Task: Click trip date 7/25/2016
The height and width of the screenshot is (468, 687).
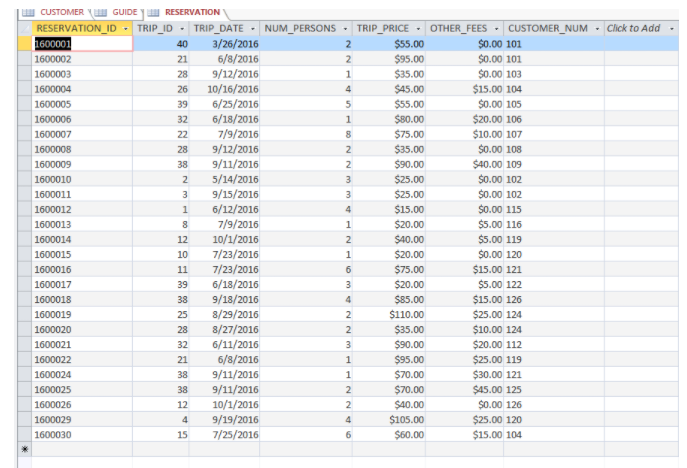Action: click(x=224, y=435)
